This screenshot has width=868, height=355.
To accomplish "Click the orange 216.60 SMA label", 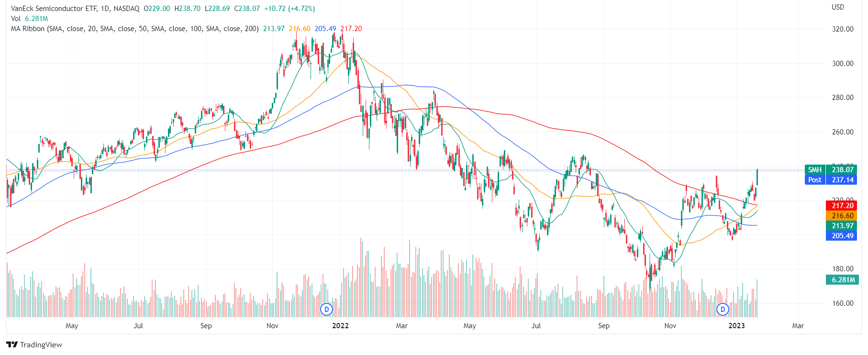I will [842, 216].
